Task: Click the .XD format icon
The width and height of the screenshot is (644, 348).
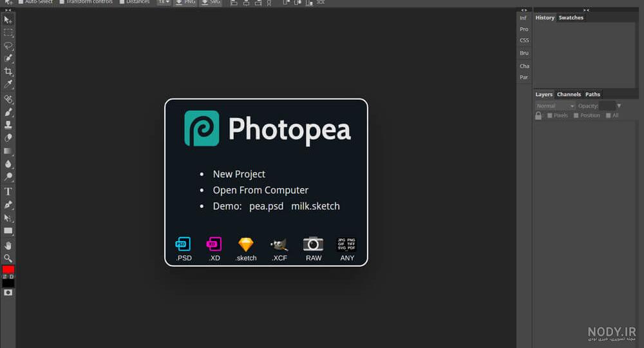Action: [x=214, y=244]
